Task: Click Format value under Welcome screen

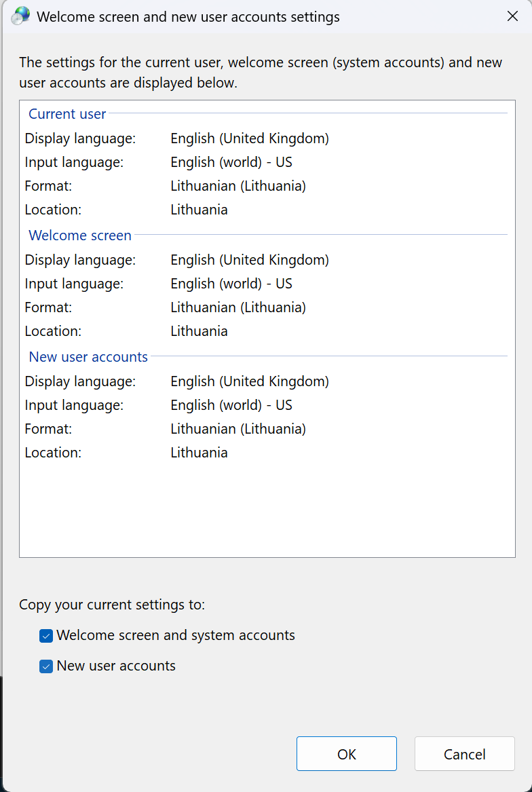Action: click(238, 307)
